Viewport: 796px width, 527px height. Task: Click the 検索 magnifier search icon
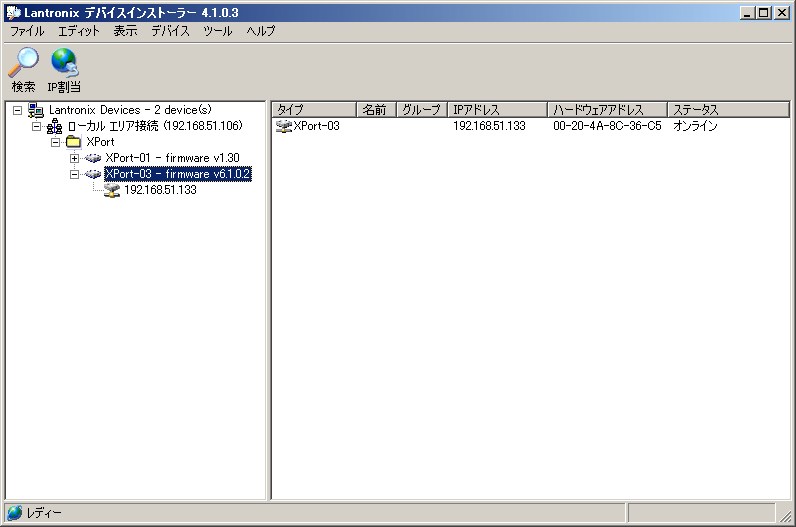23,62
